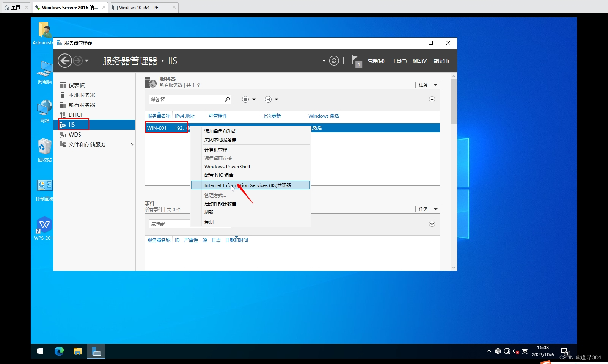Sort by 上次更新 column
608x364 pixels.
click(272, 116)
